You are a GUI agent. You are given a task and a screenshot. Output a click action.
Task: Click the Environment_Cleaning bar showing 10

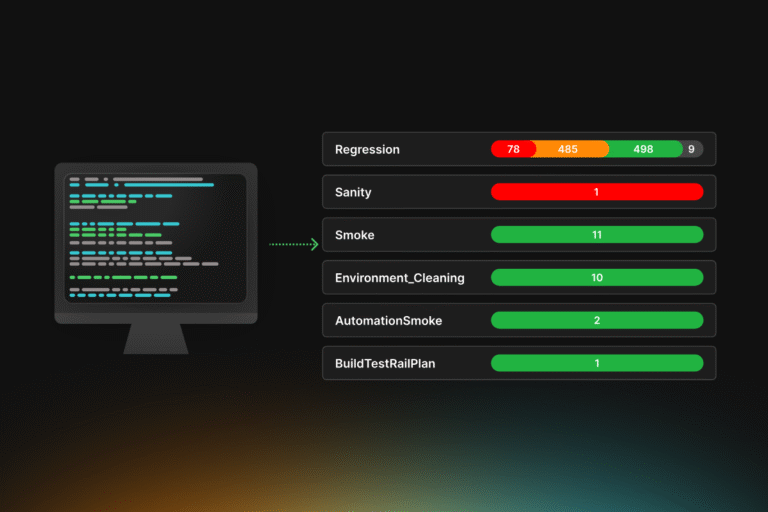point(597,277)
